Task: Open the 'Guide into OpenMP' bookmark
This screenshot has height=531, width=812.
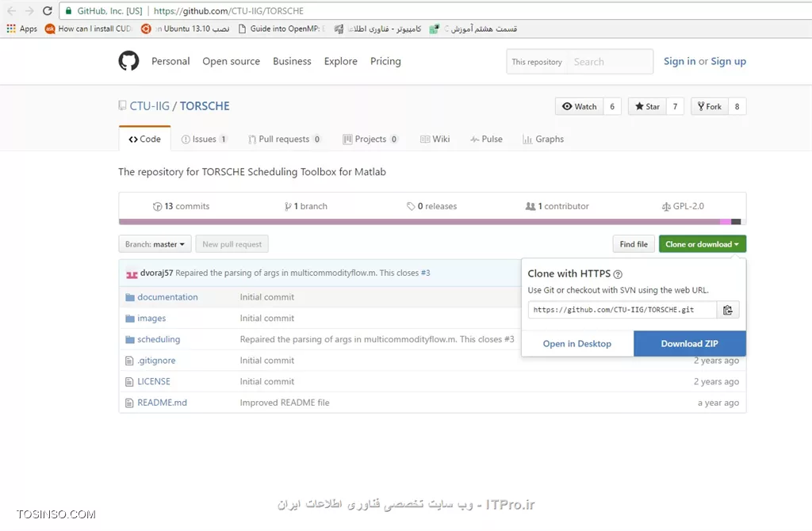Action: click(x=282, y=29)
